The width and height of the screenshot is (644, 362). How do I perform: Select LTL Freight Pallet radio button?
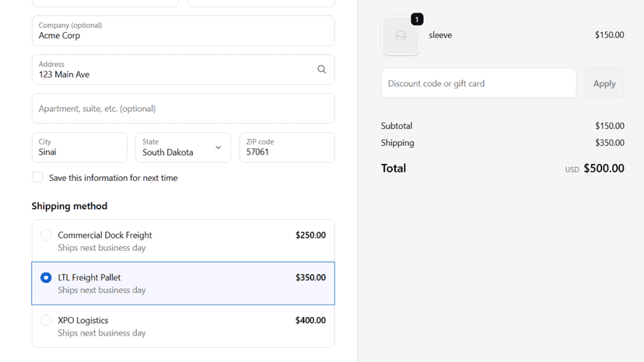point(46,277)
